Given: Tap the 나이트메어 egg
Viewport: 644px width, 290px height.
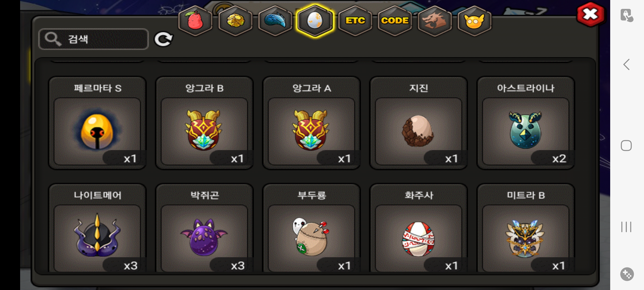Looking at the screenshot, I should (x=97, y=228).
